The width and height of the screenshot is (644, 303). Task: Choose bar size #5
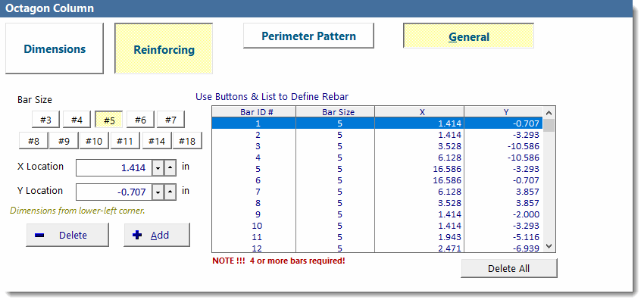pos(109,120)
